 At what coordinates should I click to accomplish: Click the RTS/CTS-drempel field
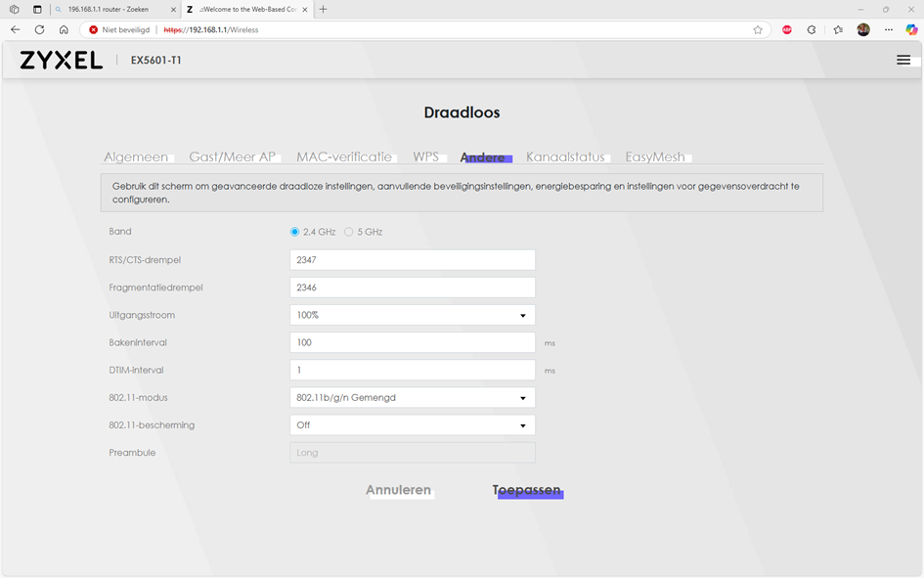(413, 260)
